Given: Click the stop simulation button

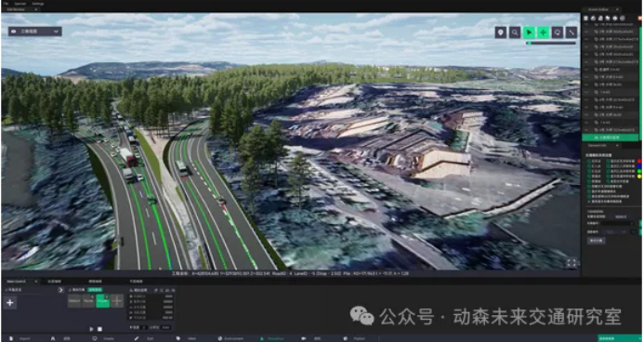Looking at the screenshot, I should click(x=99, y=329).
